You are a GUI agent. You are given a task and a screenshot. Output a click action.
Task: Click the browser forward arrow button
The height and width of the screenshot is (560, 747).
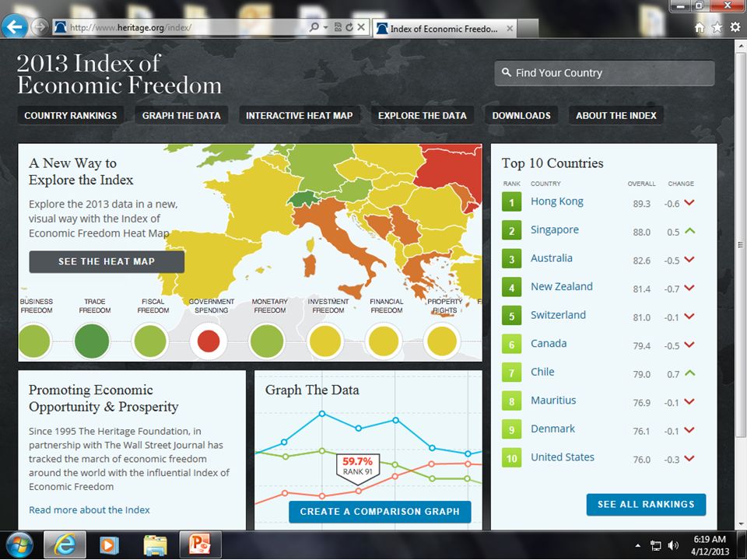(40, 27)
